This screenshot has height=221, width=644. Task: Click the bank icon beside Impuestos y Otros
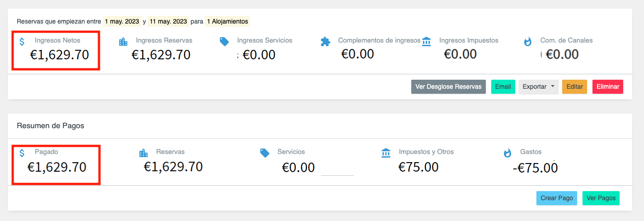386,153
